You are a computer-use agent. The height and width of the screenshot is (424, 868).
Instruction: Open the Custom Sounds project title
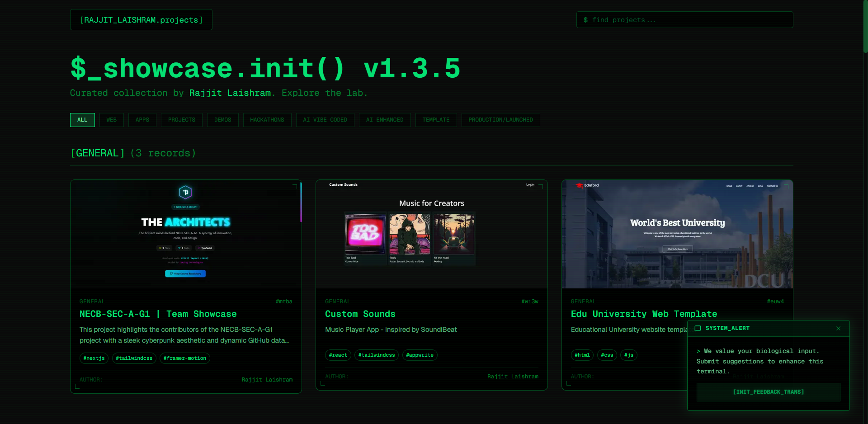click(x=360, y=314)
